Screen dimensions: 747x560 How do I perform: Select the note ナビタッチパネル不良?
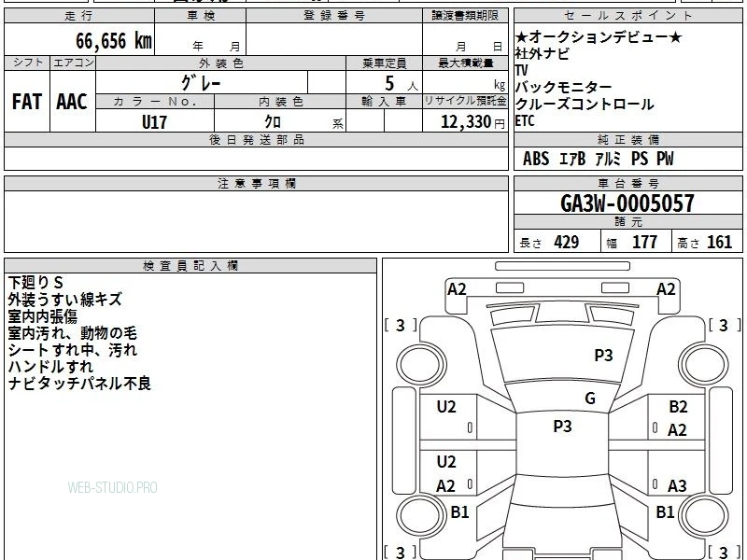79,384
